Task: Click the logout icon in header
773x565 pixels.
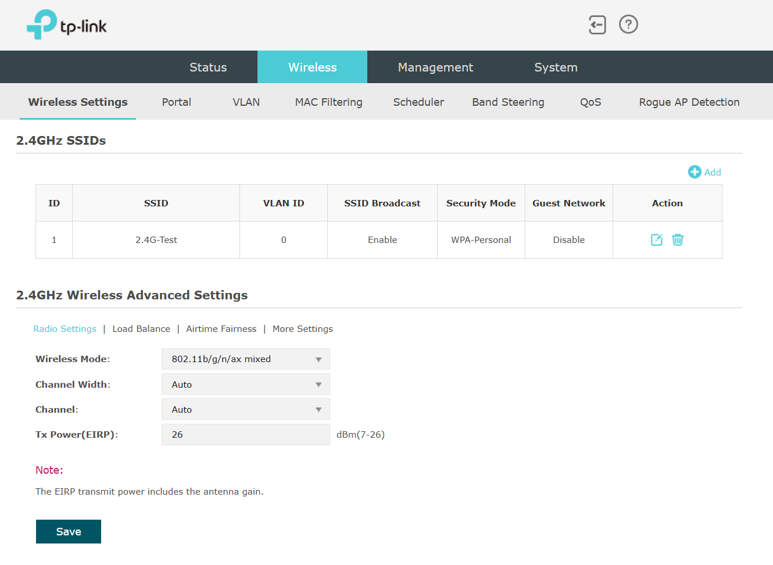Action: coord(597,25)
